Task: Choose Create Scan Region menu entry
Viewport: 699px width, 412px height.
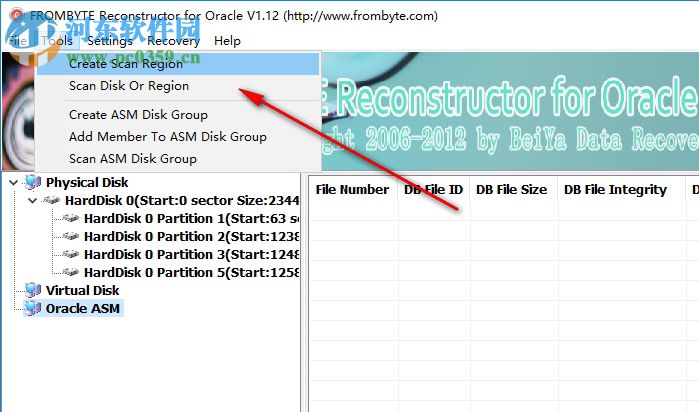Action: click(178, 64)
